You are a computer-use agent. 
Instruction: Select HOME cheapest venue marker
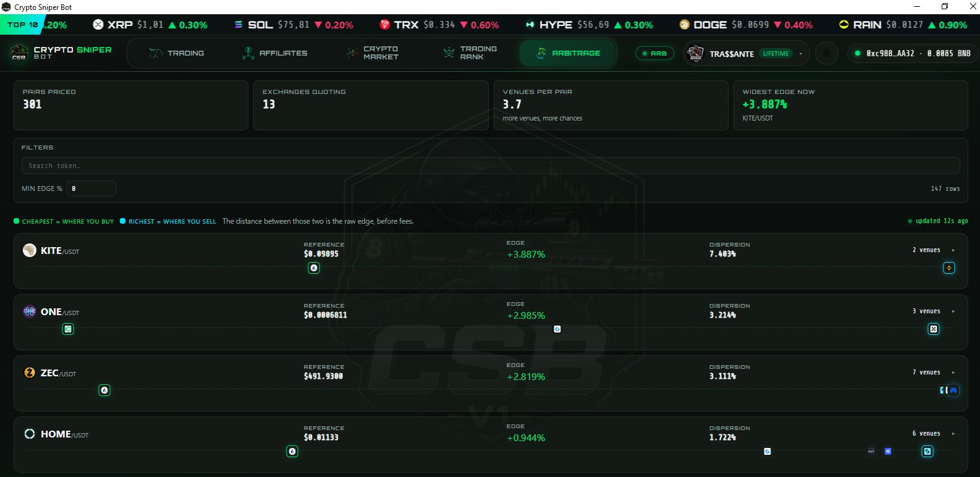(x=292, y=452)
